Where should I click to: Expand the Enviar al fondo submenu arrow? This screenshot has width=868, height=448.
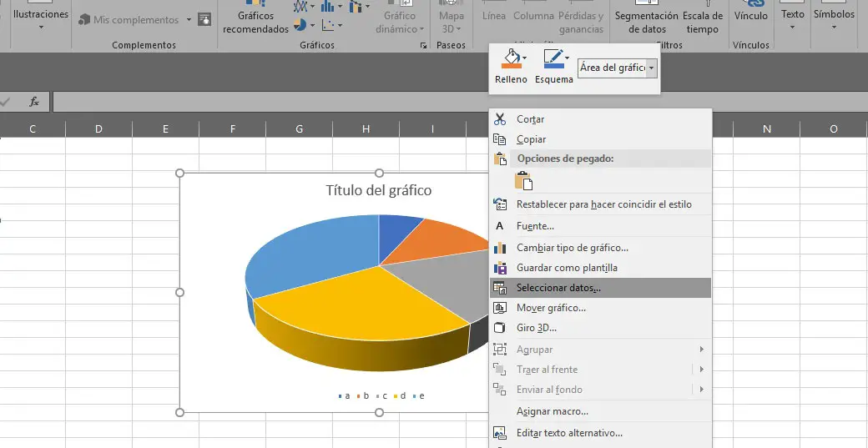(701, 389)
